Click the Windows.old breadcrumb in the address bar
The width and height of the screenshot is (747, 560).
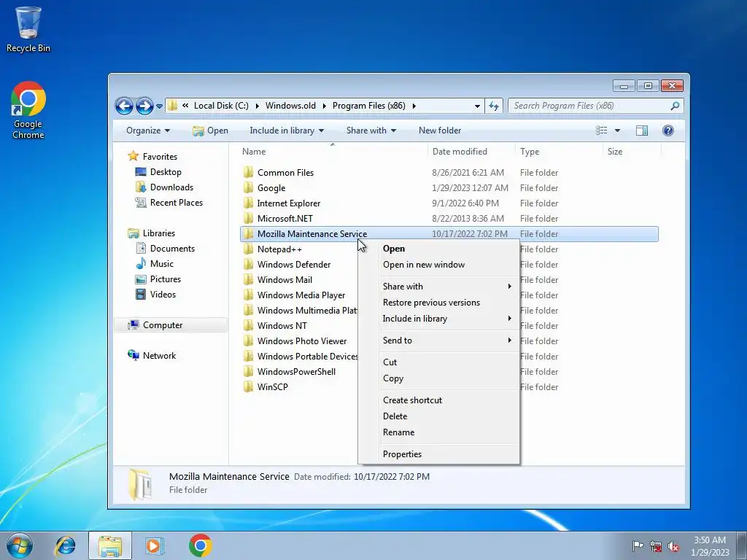coord(290,106)
